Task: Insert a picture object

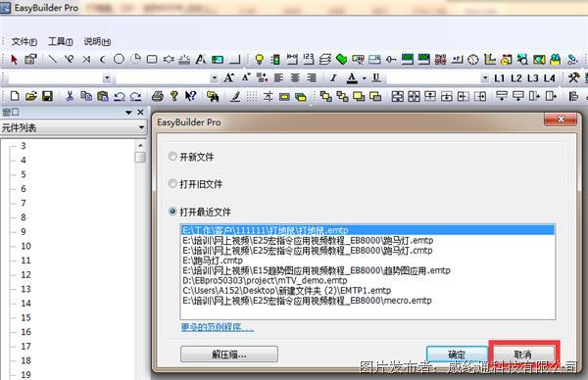Action: click(x=218, y=59)
